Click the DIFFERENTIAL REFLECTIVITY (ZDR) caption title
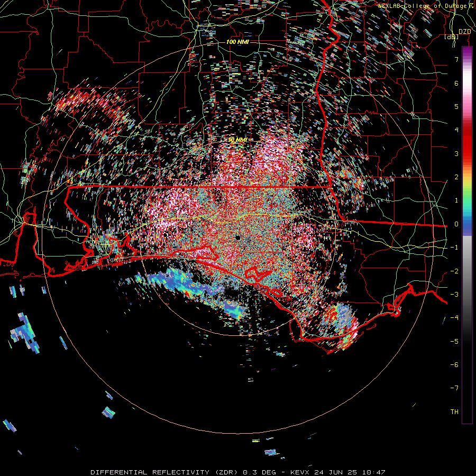Image resolution: width=476 pixels, height=476 pixels. (165, 472)
